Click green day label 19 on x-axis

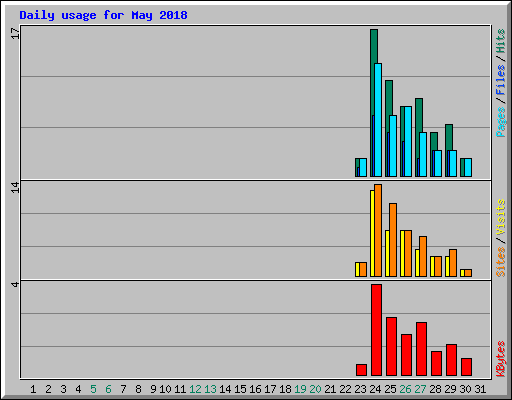[300, 389]
